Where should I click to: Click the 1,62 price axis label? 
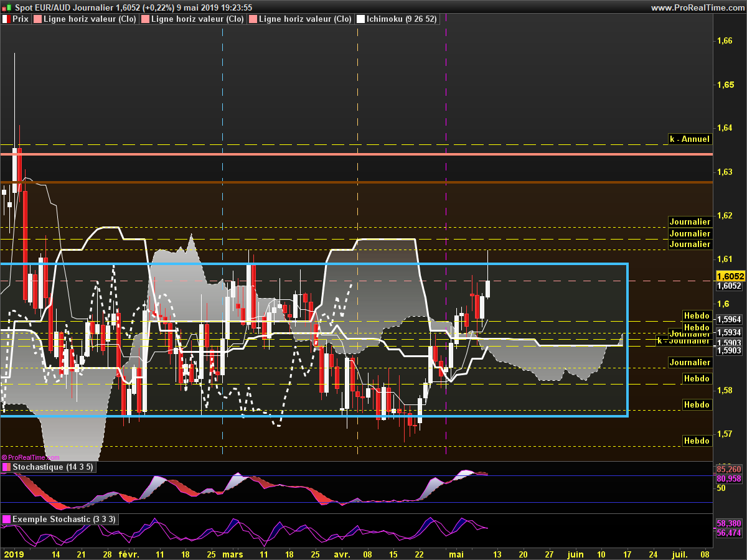pyautogui.click(x=725, y=216)
